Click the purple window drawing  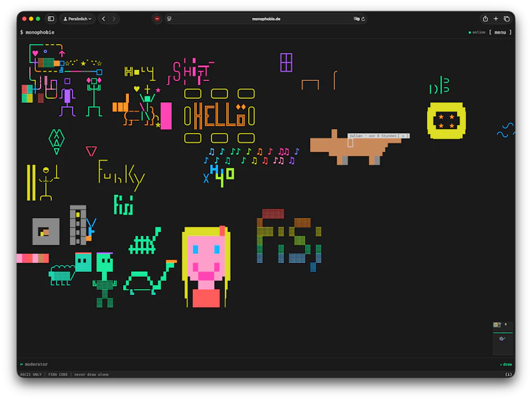click(286, 62)
